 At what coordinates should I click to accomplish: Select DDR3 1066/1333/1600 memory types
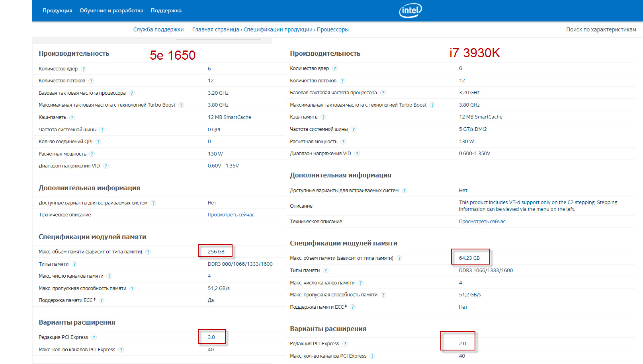(486, 271)
